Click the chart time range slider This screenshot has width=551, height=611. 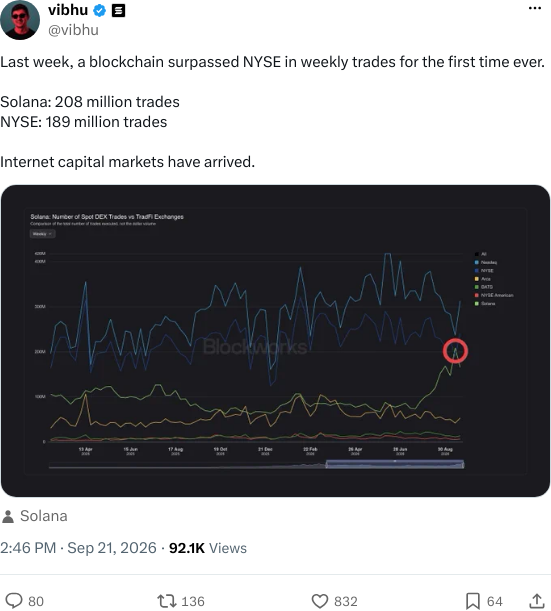tap(395, 464)
